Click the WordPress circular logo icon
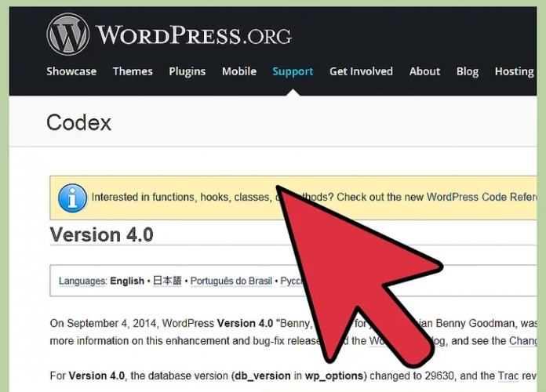The width and height of the screenshot is (546, 392). point(67,34)
